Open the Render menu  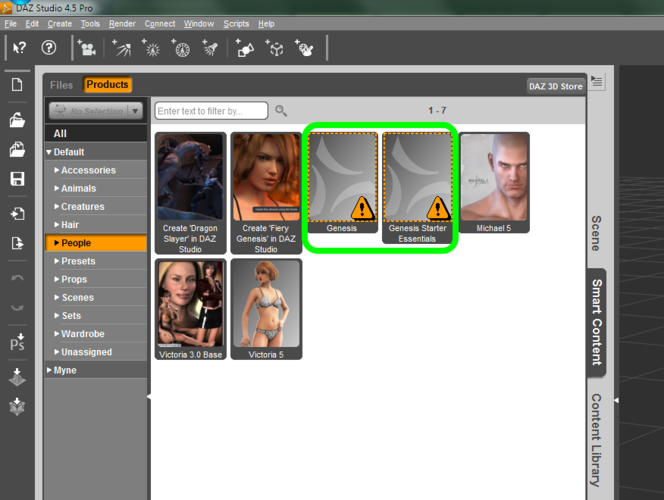point(122,24)
